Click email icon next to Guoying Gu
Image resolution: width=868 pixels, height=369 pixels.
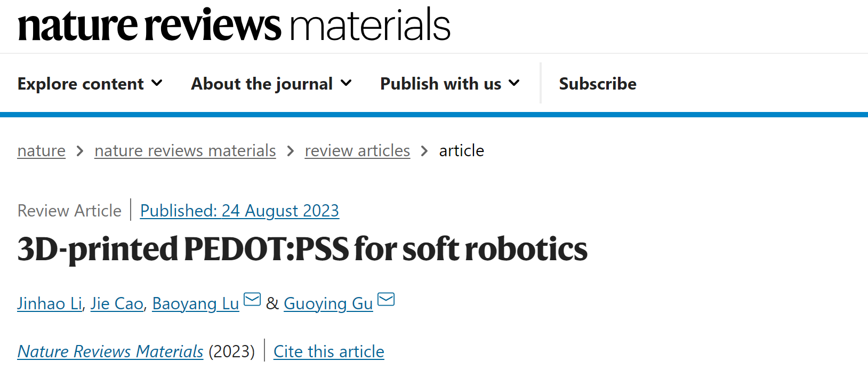(x=386, y=300)
